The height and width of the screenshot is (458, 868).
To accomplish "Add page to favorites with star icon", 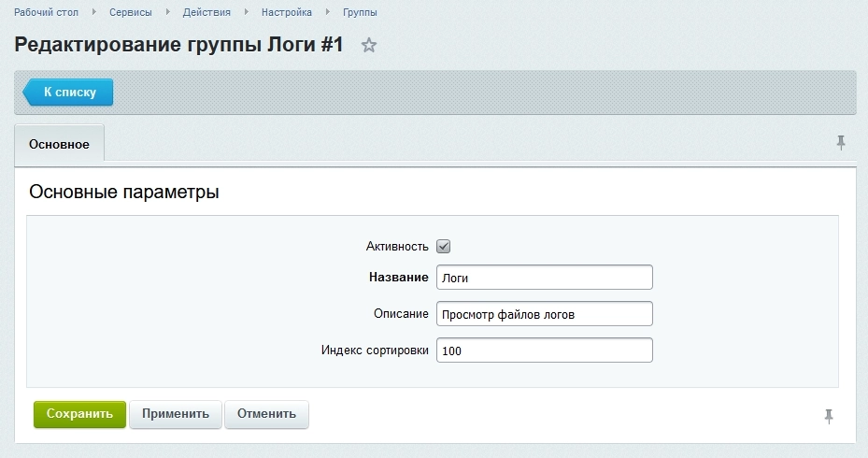I will 369,45.
